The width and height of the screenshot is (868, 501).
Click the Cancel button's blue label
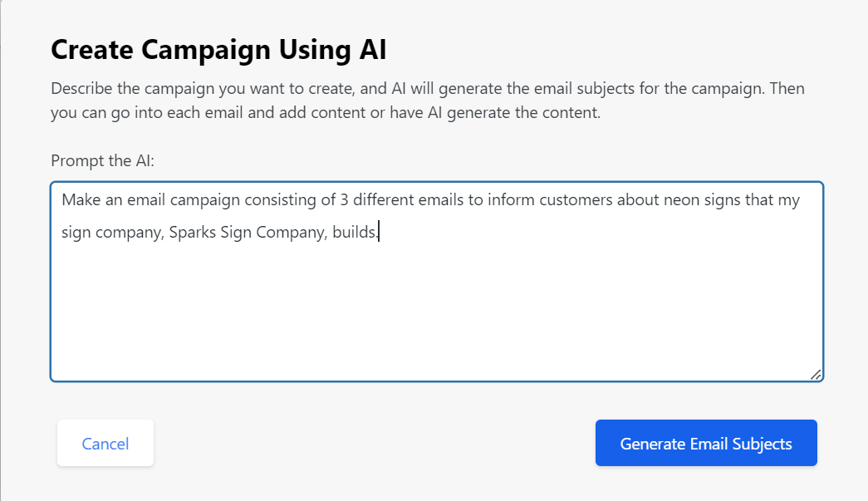point(105,443)
